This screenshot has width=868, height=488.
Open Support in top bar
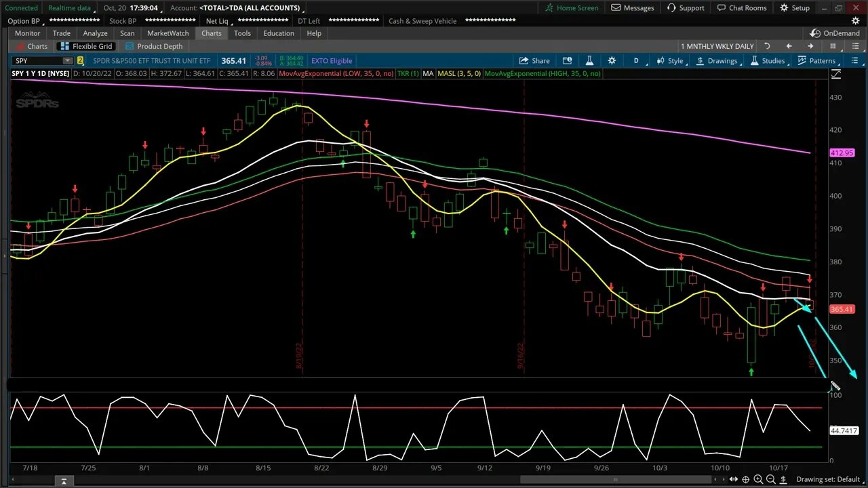pos(686,7)
